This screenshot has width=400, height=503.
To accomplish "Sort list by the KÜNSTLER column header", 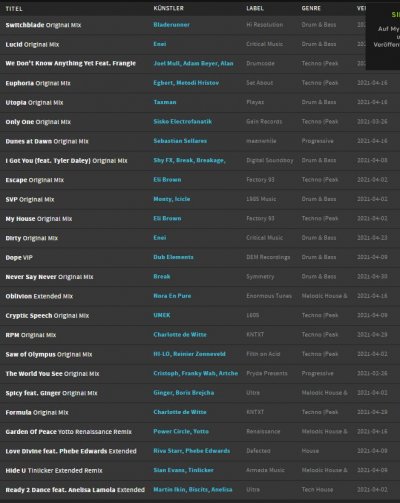I will click(x=168, y=8).
